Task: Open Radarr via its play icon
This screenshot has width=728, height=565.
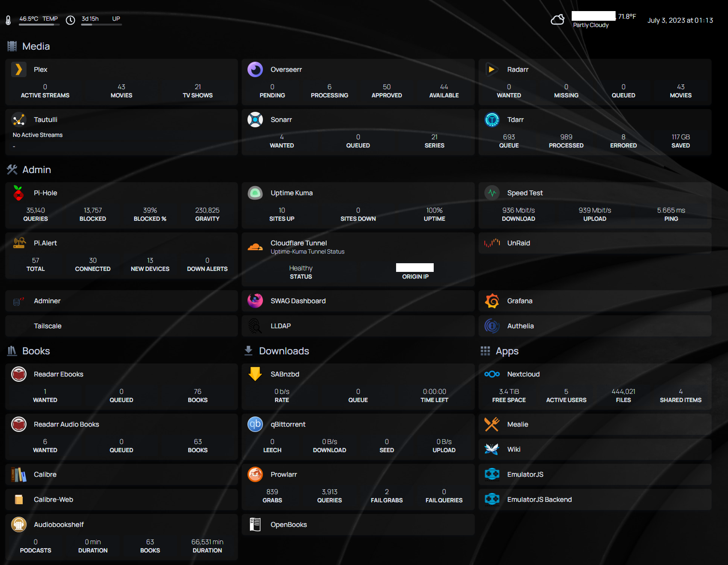Action: 492,69
